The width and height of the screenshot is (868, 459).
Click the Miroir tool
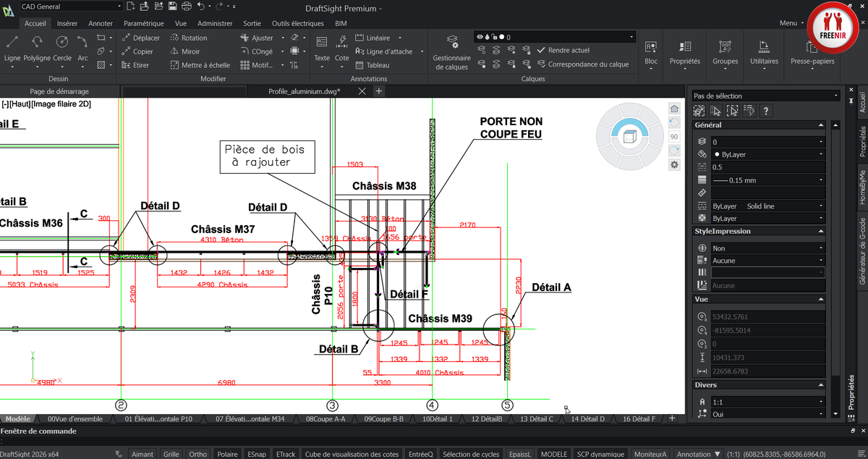tap(185, 51)
